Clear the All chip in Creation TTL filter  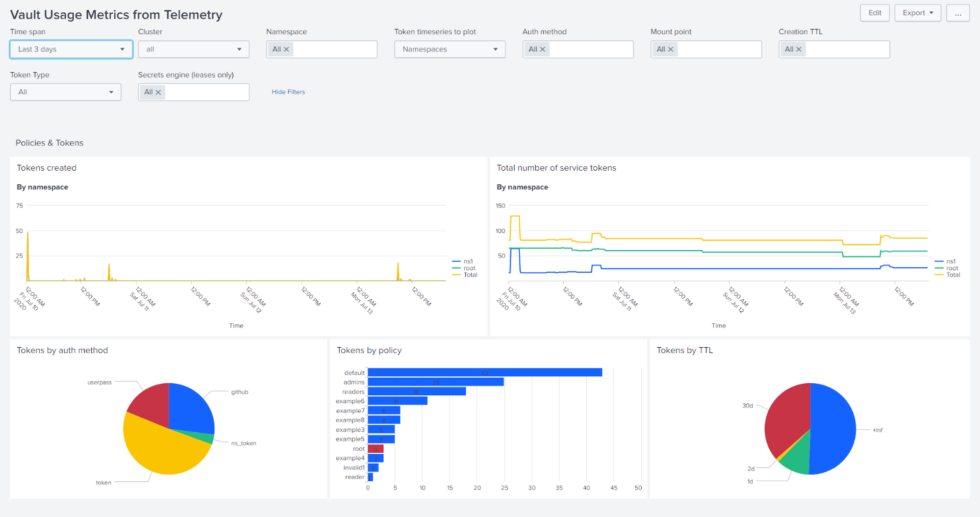pos(799,49)
